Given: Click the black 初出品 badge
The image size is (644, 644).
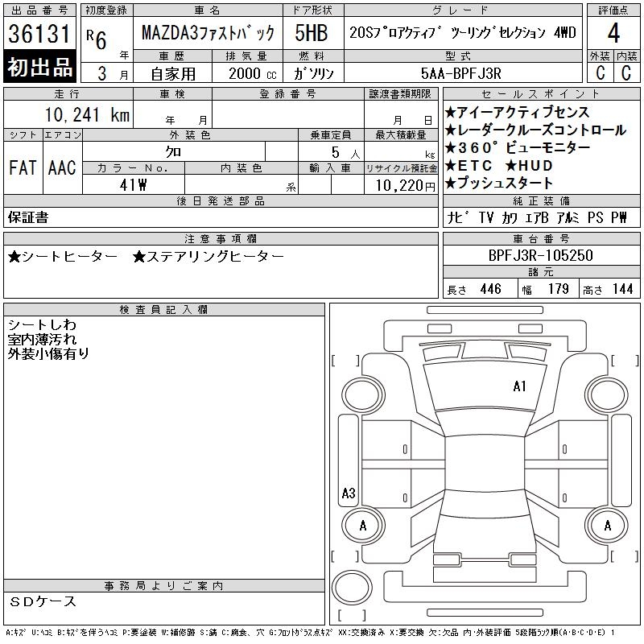Looking at the screenshot, I should 40,68.
